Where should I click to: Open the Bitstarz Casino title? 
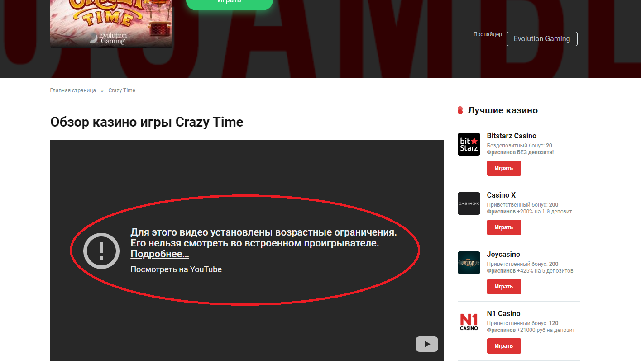point(512,136)
